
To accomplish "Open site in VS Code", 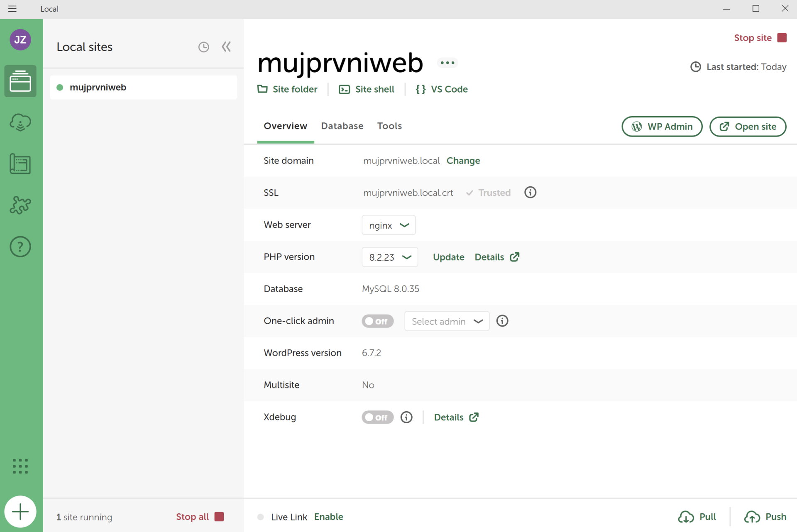I will (x=442, y=89).
